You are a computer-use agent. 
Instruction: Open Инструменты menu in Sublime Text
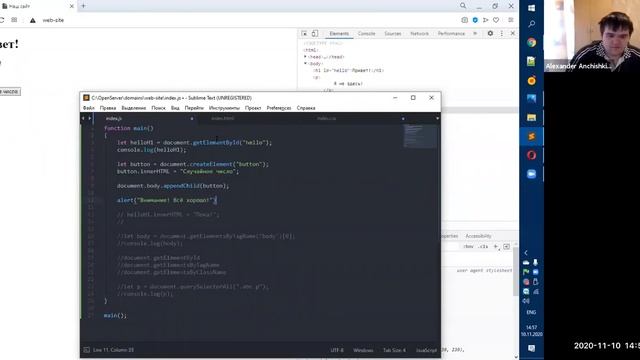tap(224, 108)
